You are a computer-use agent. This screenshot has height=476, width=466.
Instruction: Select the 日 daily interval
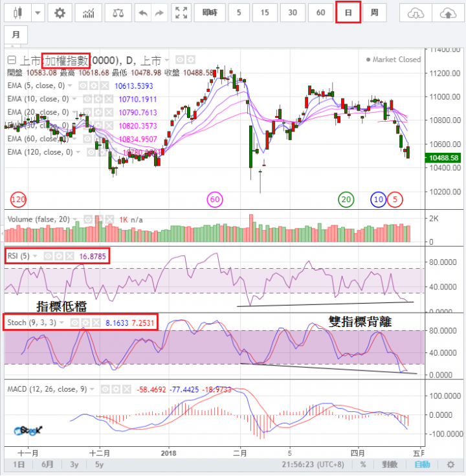pos(348,13)
